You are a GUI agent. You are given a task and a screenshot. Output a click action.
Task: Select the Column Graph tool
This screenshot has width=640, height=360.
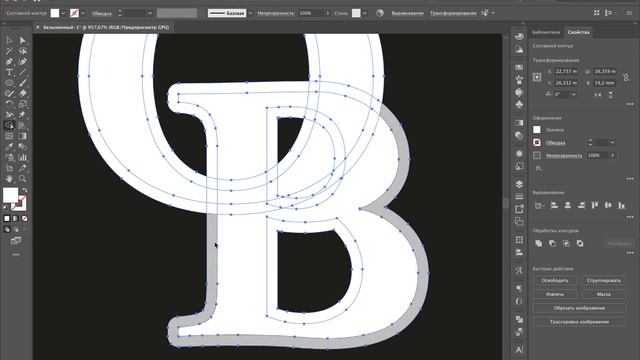click(x=22, y=157)
